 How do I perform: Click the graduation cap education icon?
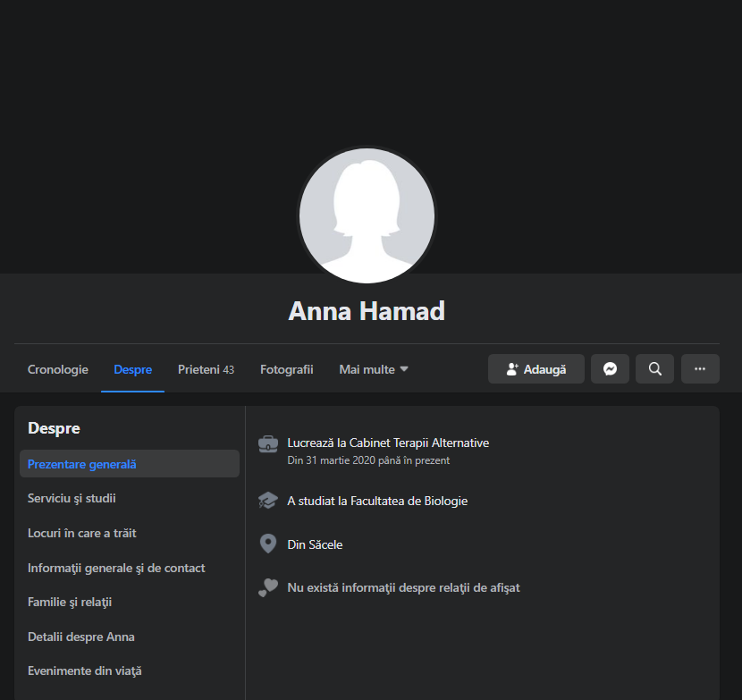tap(268, 501)
